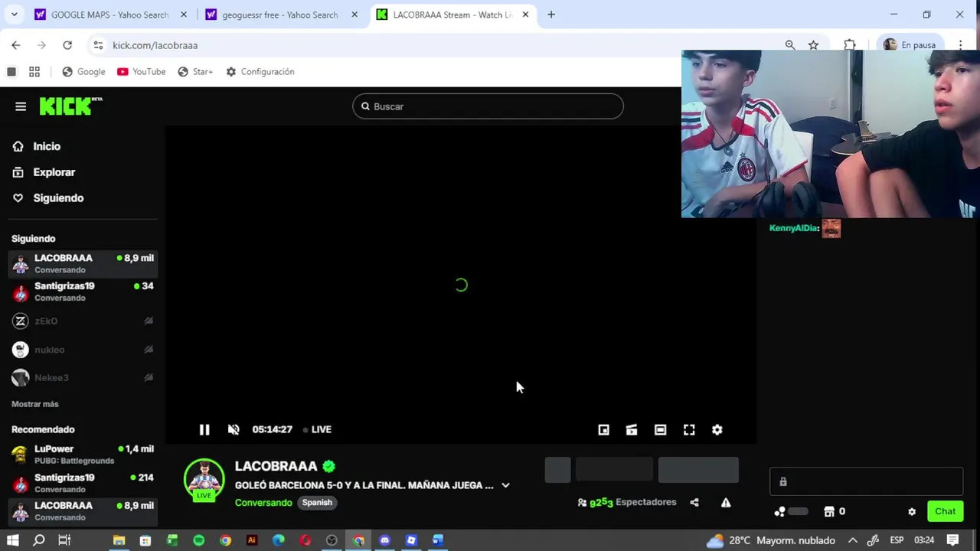
Task: Expand list with Mostrar más
Action: (35, 404)
